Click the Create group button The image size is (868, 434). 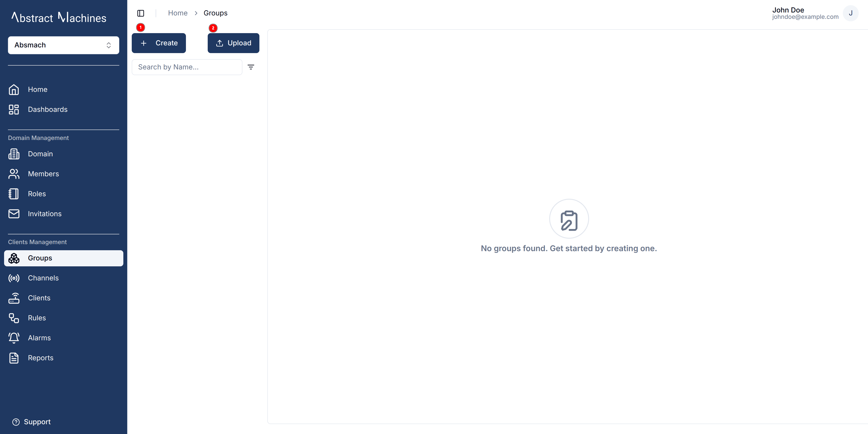[x=159, y=43]
